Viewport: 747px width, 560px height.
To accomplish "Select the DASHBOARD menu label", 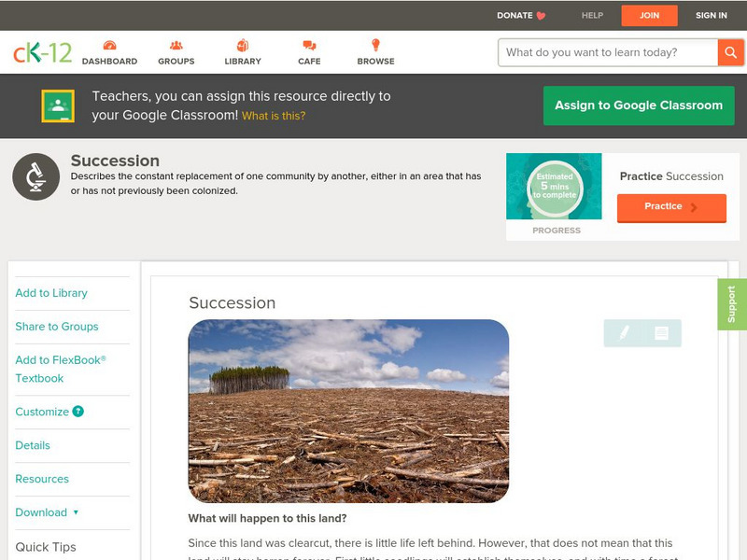I will click(x=109, y=62).
